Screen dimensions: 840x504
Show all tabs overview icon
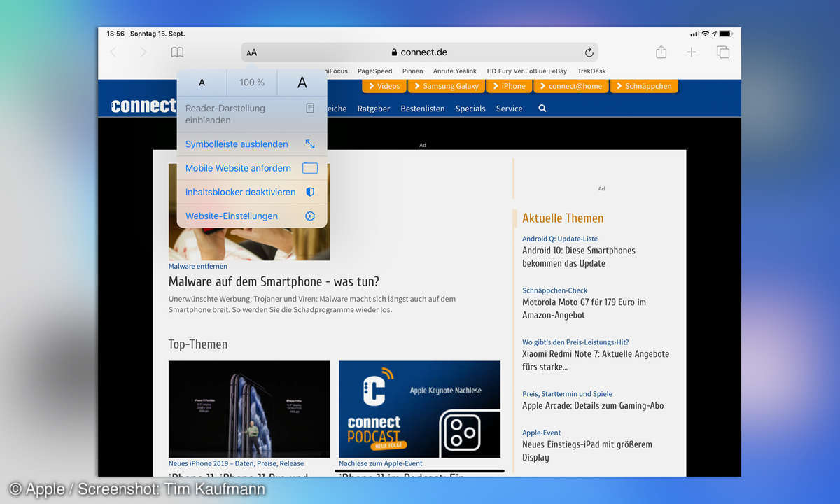click(723, 52)
